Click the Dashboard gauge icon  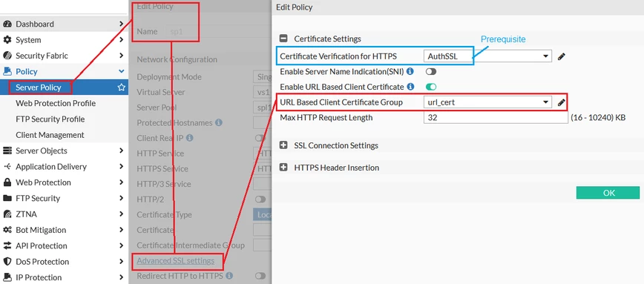coord(7,24)
